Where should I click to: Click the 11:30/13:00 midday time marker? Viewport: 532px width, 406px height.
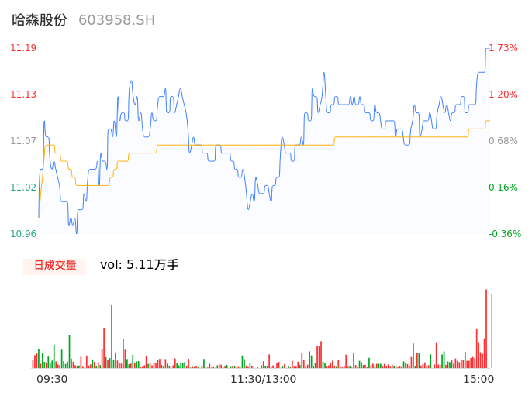263,380
